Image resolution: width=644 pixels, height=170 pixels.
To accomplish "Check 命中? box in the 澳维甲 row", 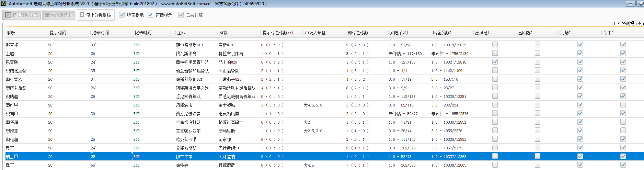I will point(623,105).
